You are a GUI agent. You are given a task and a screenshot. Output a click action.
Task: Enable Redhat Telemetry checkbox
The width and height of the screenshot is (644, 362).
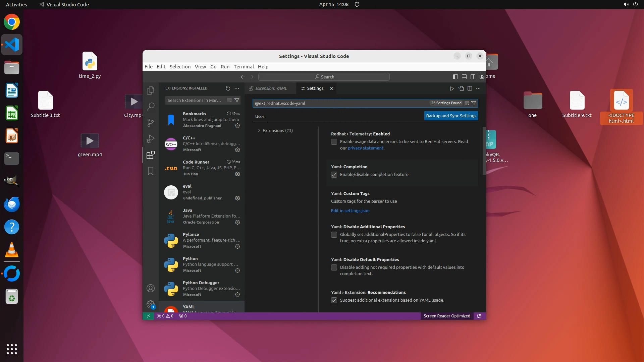pos(334,142)
